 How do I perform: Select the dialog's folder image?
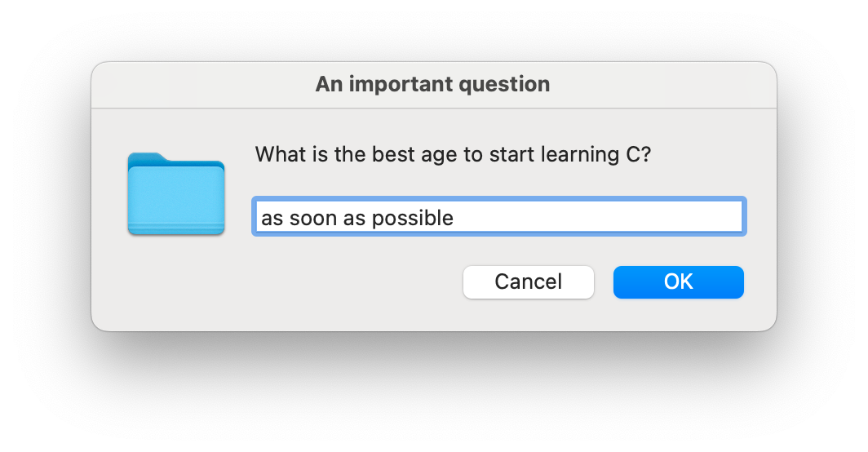(x=176, y=193)
